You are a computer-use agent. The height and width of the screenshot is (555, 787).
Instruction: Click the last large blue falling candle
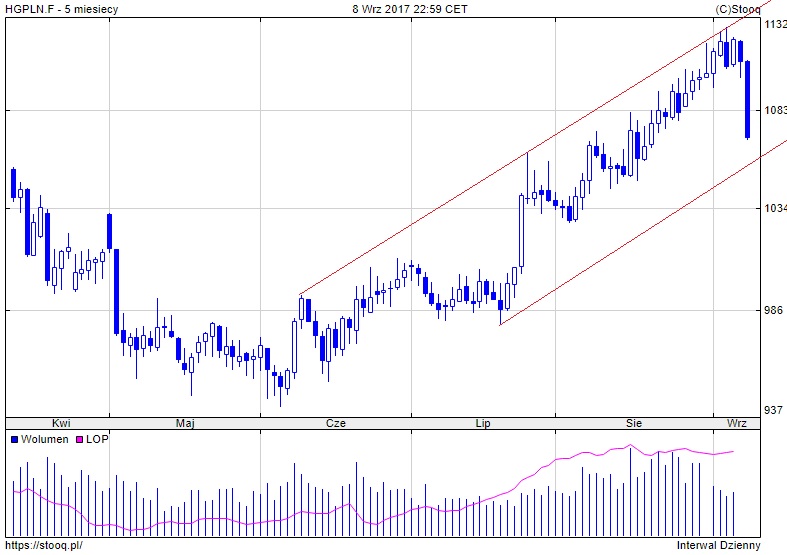747,98
